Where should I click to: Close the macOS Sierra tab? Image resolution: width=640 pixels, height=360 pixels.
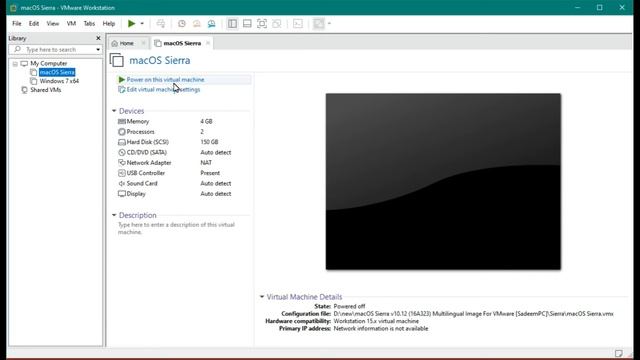pyautogui.click(x=208, y=43)
